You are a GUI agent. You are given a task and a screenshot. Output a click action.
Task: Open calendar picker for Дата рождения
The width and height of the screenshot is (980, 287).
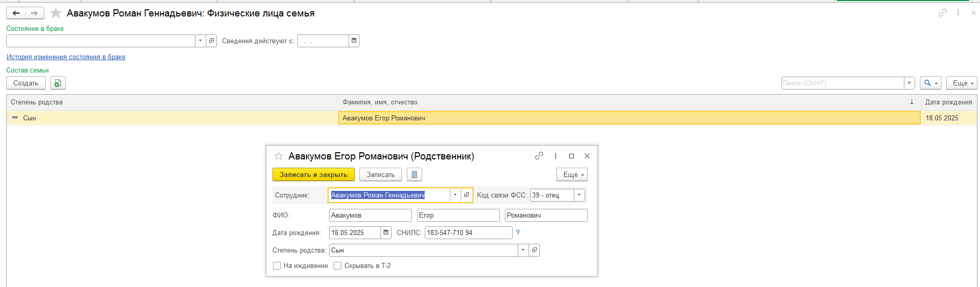(x=386, y=233)
